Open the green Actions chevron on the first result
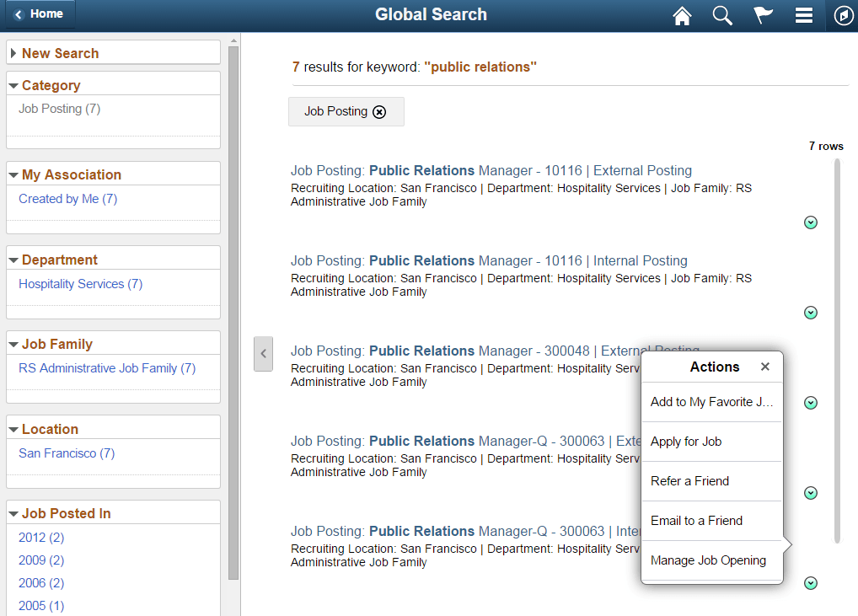Screen dimensions: 858x616 click(810, 222)
